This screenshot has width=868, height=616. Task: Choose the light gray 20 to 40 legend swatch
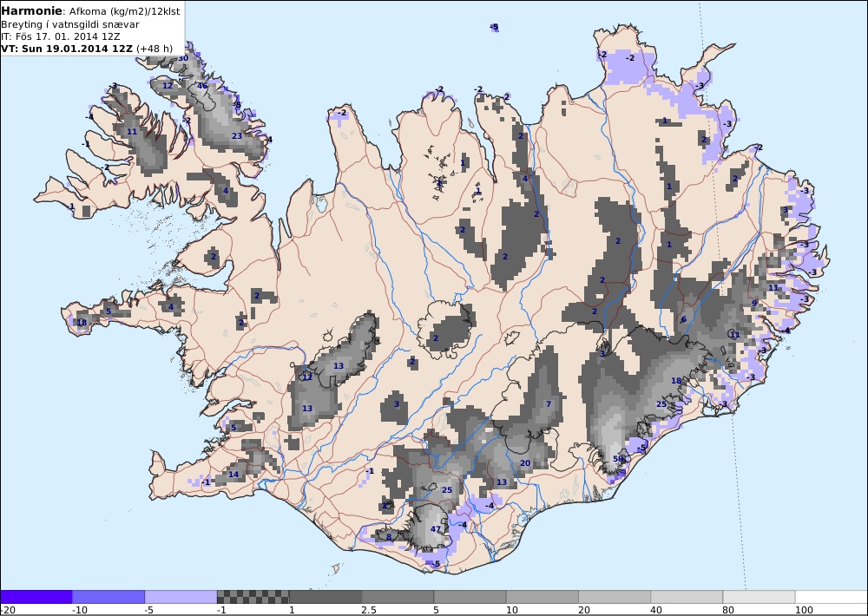coord(615,597)
